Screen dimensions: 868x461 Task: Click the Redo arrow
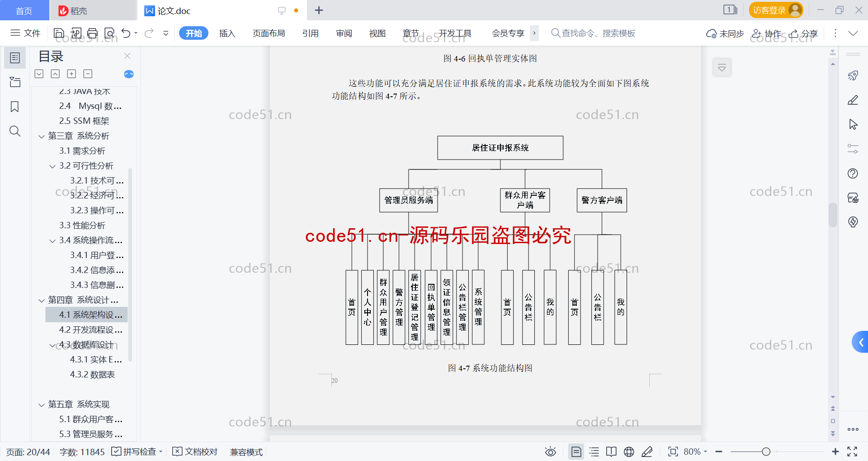point(149,33)
